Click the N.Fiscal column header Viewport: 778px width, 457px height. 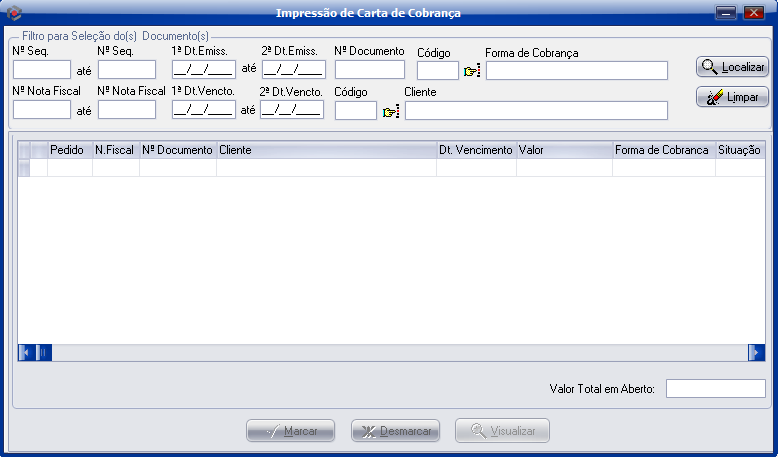[116, 150]
